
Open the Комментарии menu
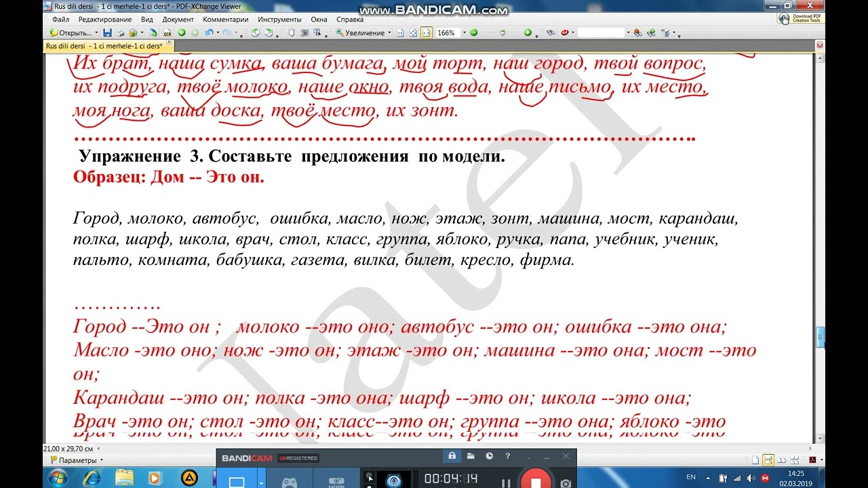click(226, 20)
